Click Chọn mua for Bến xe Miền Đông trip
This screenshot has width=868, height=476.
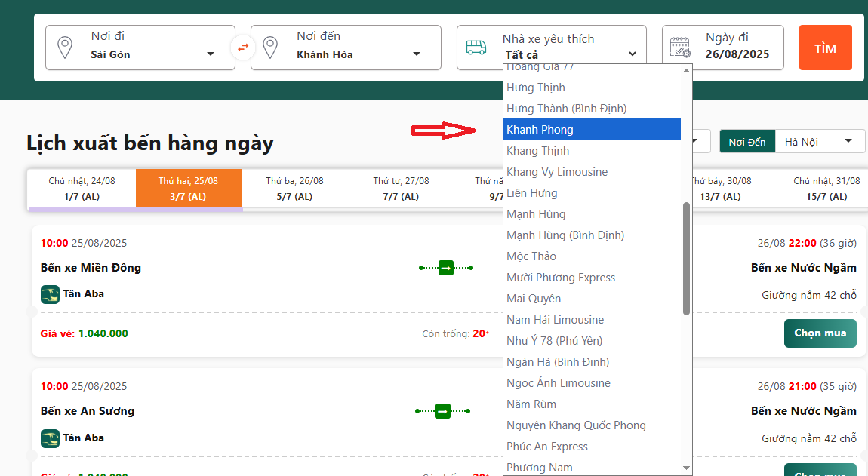coord(820,333)
